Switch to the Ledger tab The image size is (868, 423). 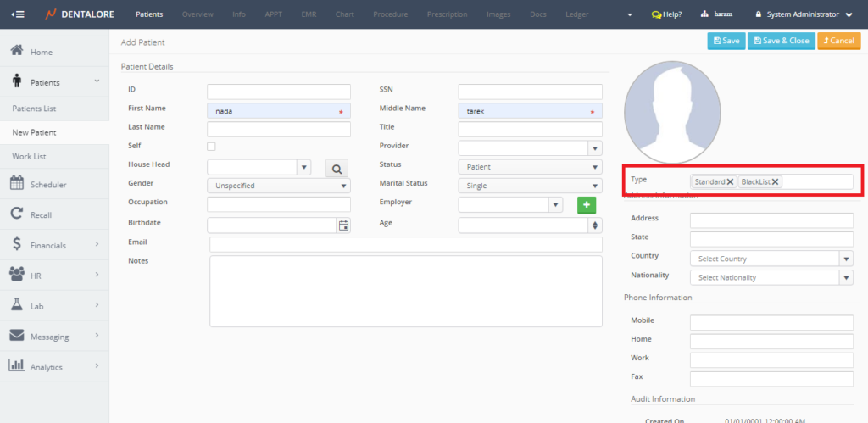[x=577, y=14]
